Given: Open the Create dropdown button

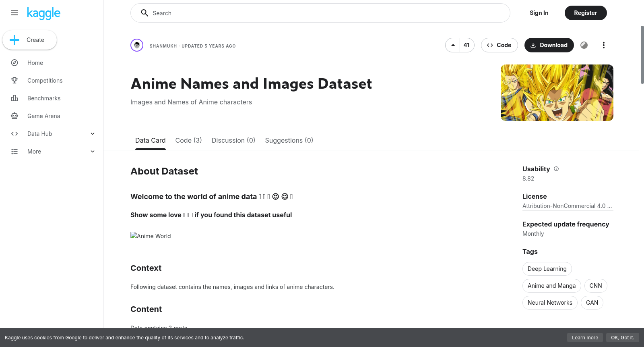Looking at the screenshot, I should click(30, 40).
